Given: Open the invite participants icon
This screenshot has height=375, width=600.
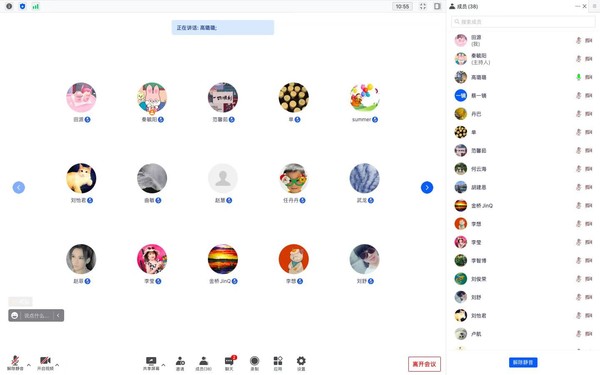Looking at the screenshot, I should pyautogui.click(x=180, y=363).
